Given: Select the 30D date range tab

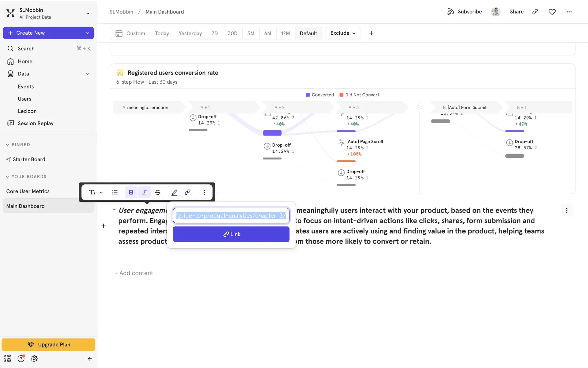Looking at the screenshot, I should coord(232,33).
